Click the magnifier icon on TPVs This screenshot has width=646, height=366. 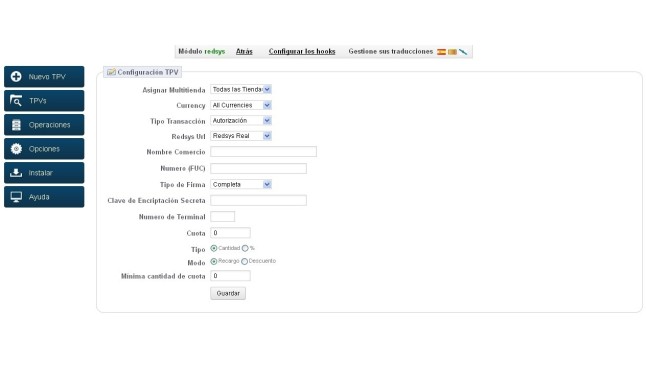[x=16, y=101]
